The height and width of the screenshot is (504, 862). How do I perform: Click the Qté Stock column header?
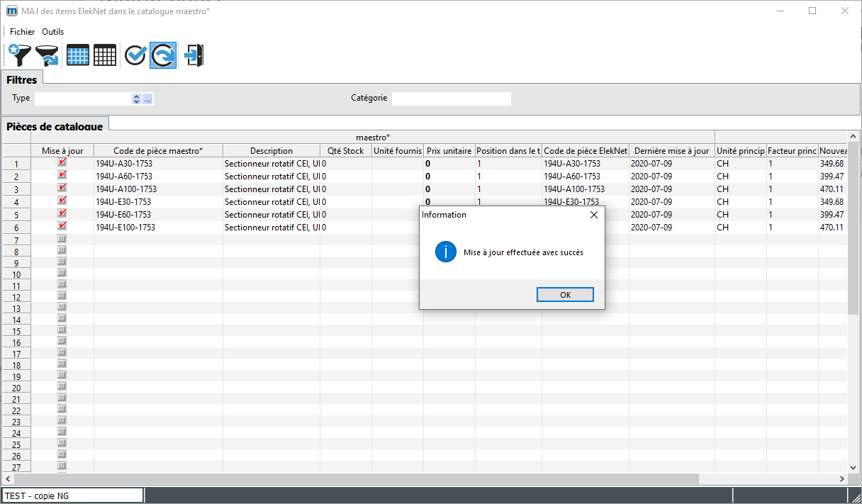point(346,150)
